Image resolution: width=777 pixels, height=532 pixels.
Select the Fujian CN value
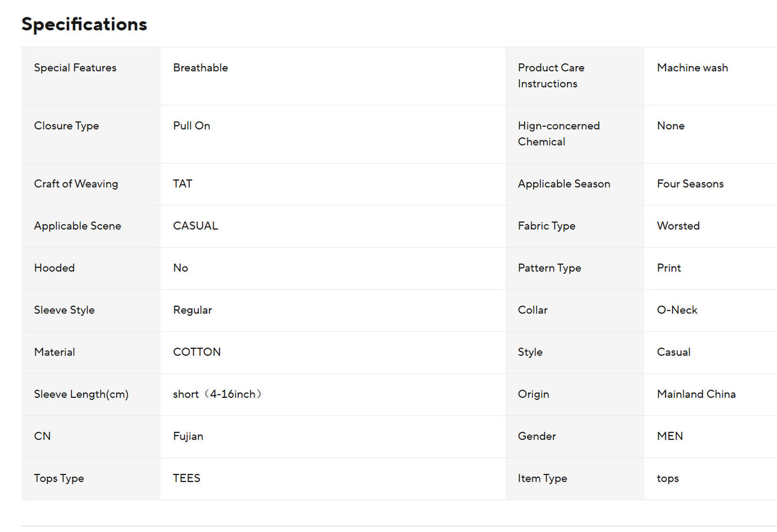click(188, 436)
